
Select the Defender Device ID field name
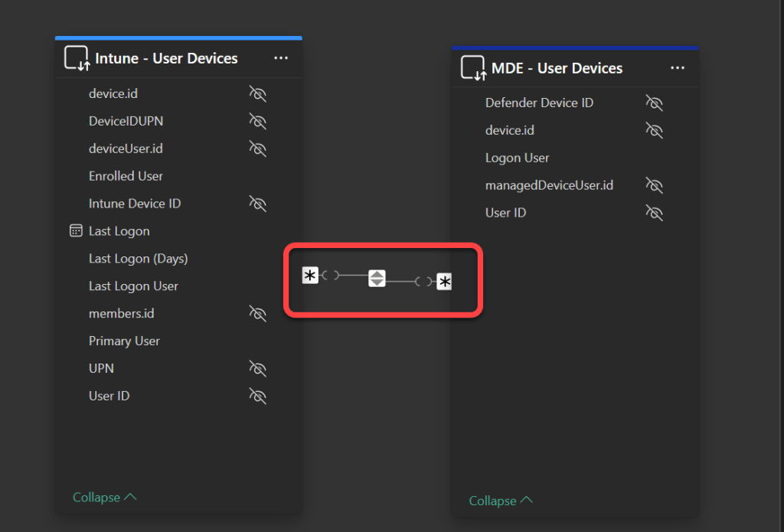539,103
